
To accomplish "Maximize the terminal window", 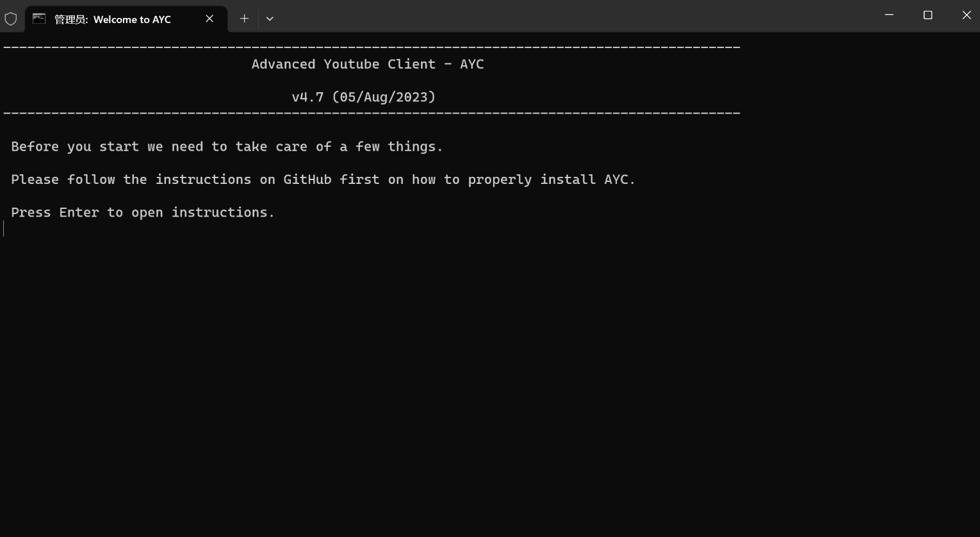I will point(927,15).
